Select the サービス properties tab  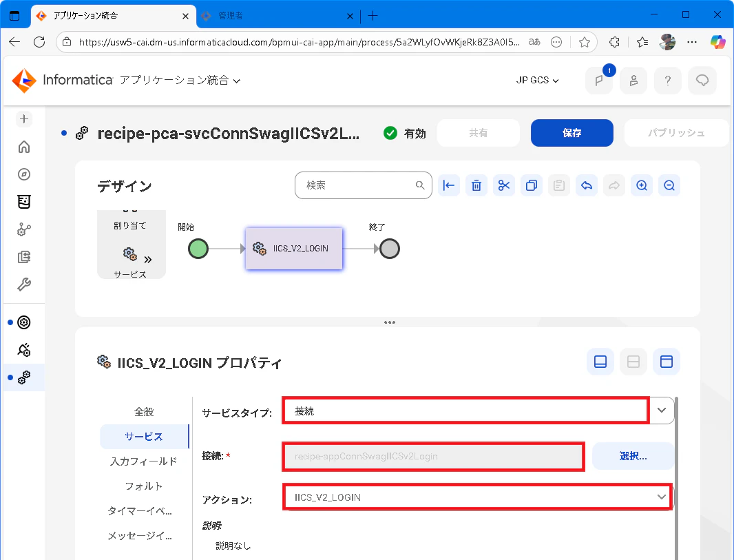coord(144,437)
